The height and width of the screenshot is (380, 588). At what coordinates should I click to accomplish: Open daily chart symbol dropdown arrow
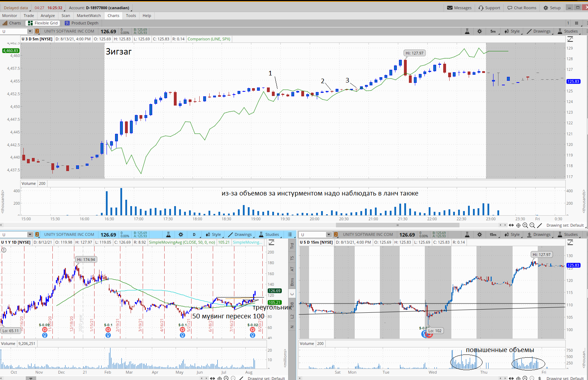point(30,234)
